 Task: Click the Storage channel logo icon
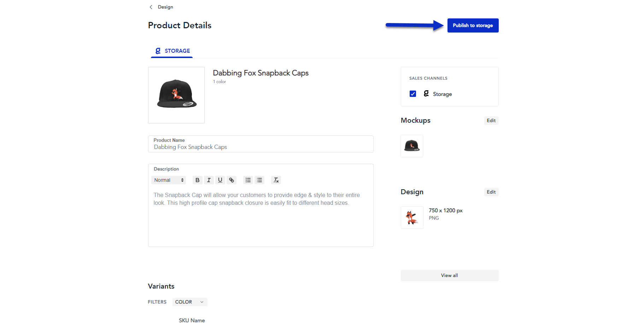coord(426,94)
